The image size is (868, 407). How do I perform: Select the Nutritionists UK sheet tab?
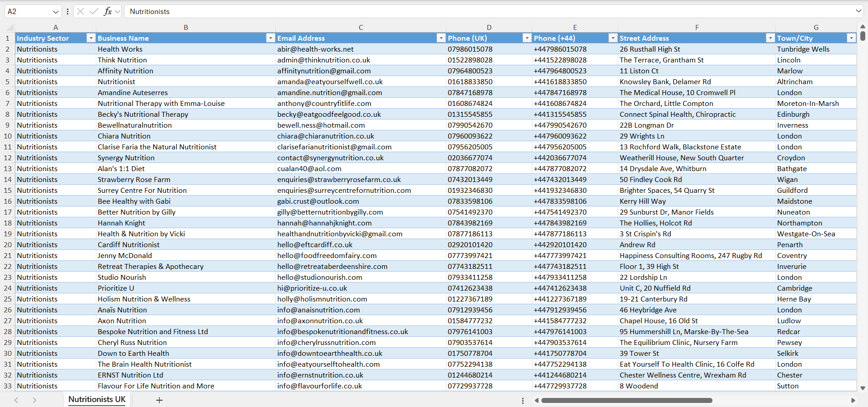[97, 399]
